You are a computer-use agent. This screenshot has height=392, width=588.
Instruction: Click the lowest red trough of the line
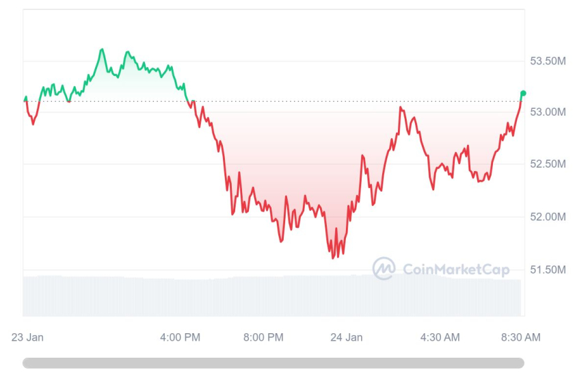pos(333,258)
